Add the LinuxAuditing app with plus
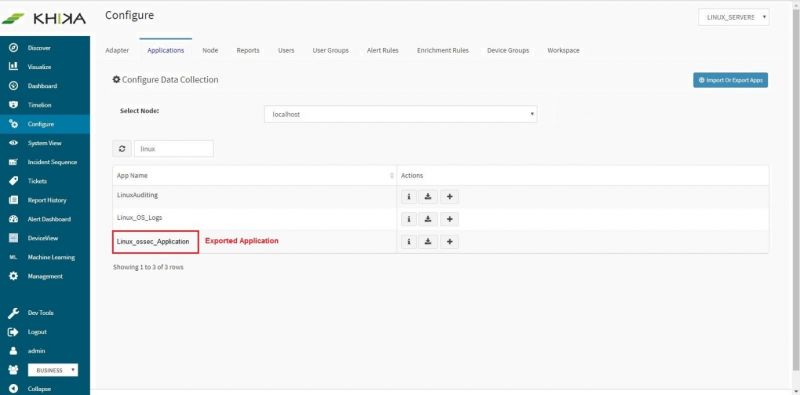The width and height of the screenshot is (800, 395). click(449, 197)
